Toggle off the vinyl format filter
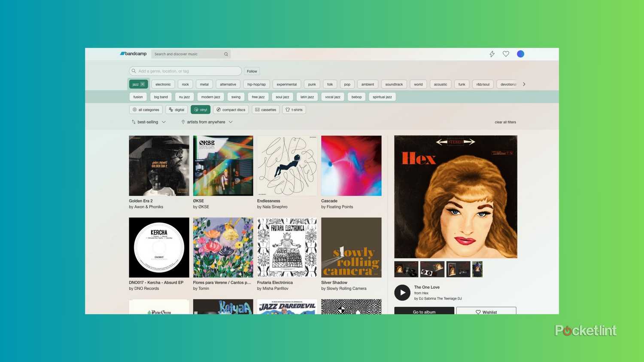 point(200,109)
